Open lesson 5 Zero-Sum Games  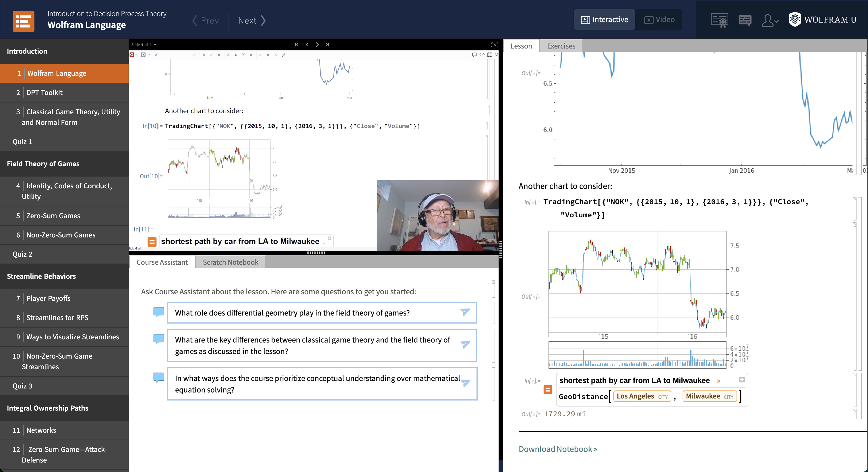coord(64,216)
